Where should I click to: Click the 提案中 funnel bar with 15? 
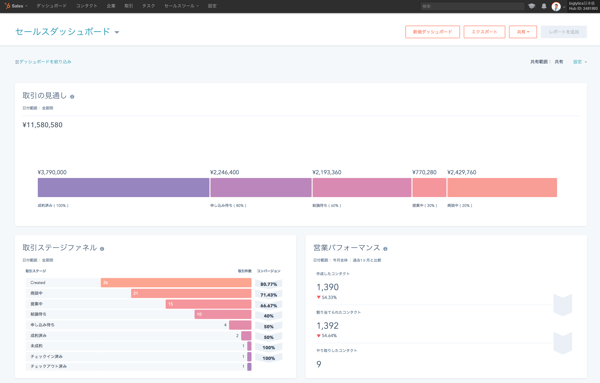(x=209, y=304)
